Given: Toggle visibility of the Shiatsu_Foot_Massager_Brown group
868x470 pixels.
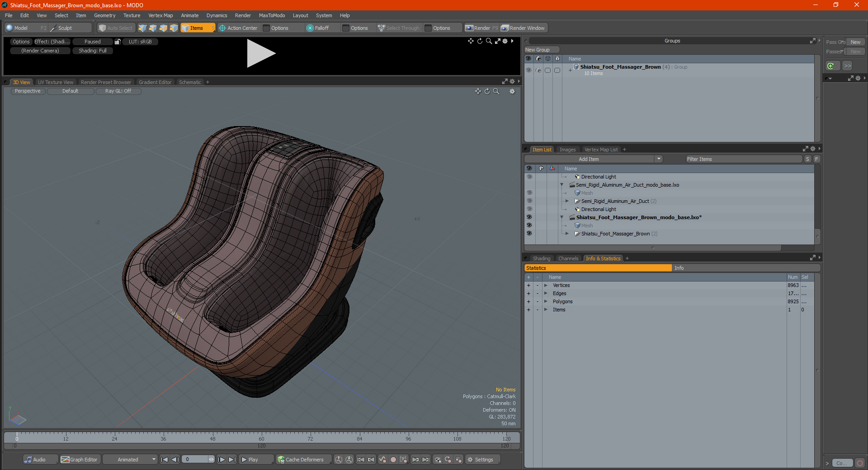Looking at the screenshot, I should [x=528, y=70].
